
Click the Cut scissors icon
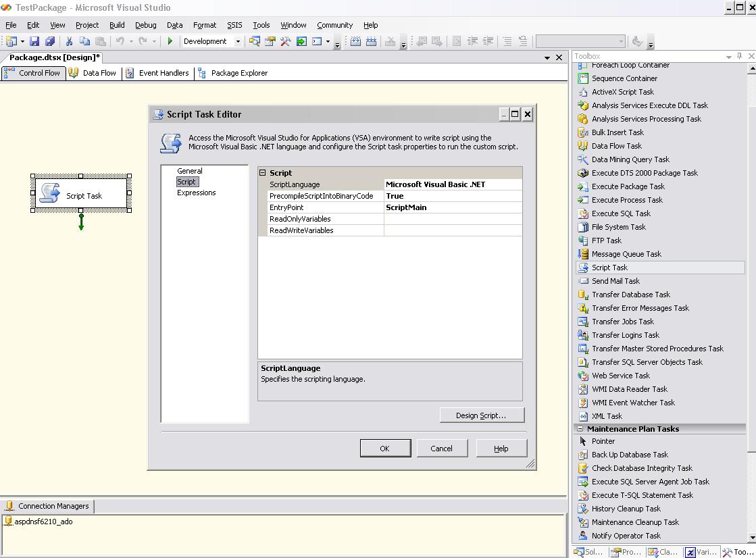pos(69,42)
